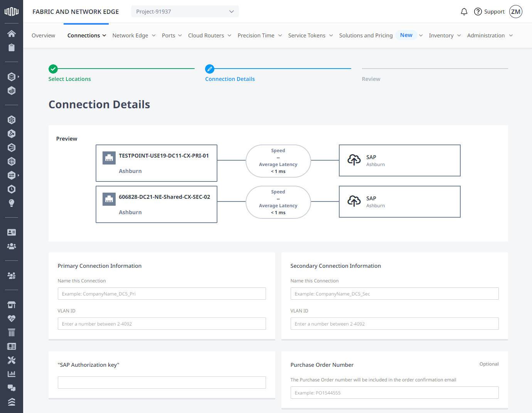532x413 pixels.
Task: Click the lightbulb icon in sidebar
Action: tap(12, 203)
